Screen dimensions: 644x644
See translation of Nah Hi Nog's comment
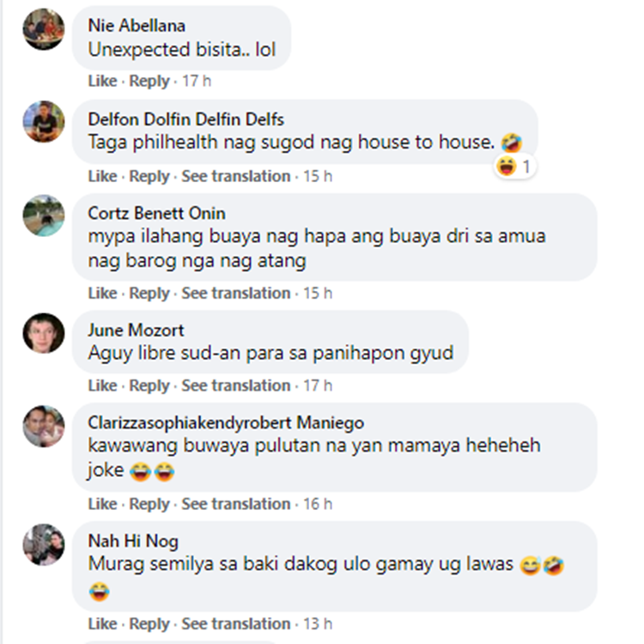click(236, 624)
